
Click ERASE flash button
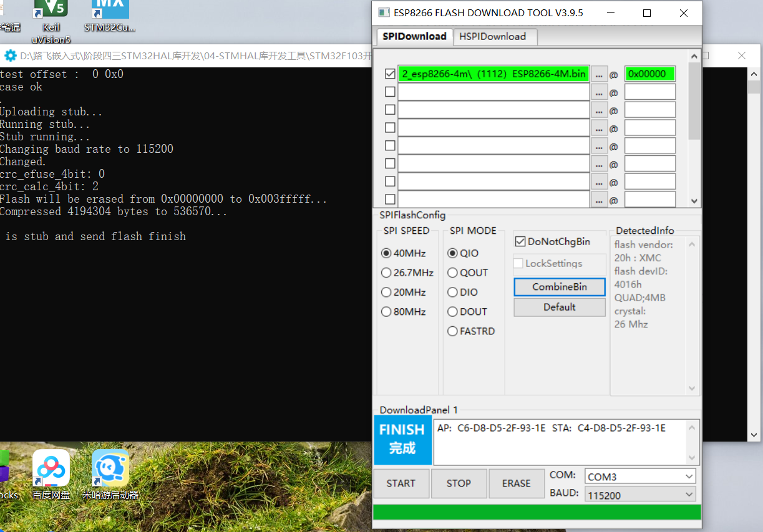point(517,483)
